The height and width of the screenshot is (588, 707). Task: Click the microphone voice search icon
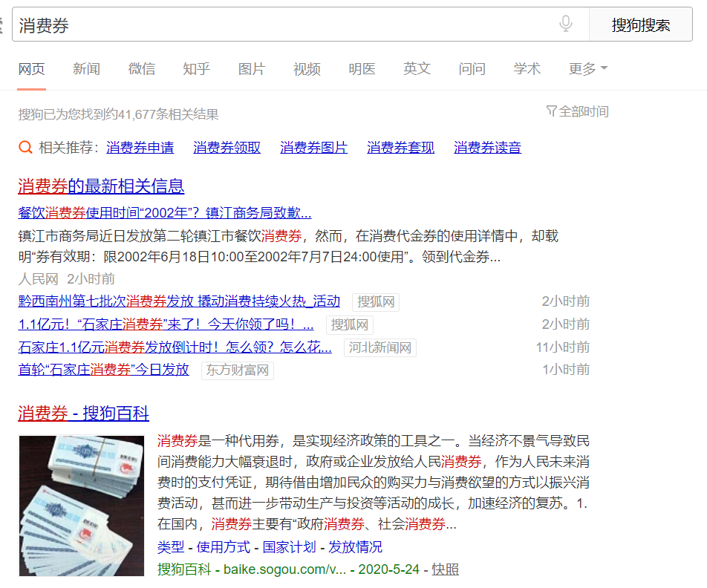point(565,24)
